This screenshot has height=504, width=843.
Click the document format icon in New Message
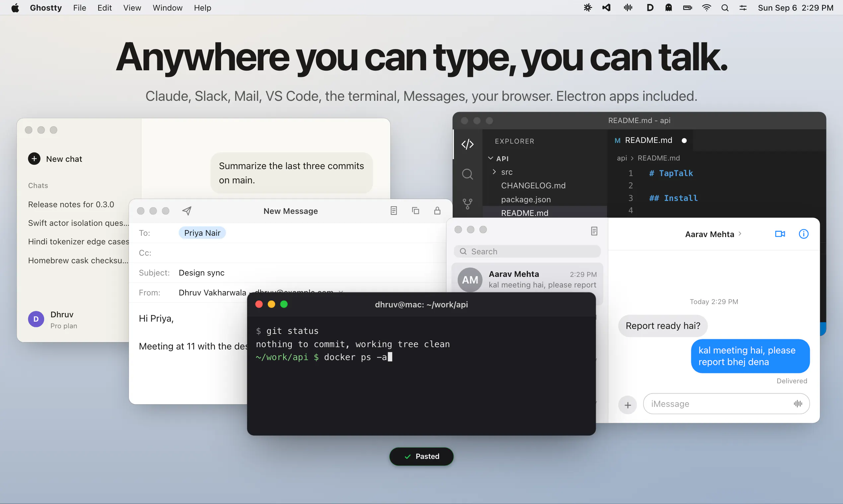point(394,211)
